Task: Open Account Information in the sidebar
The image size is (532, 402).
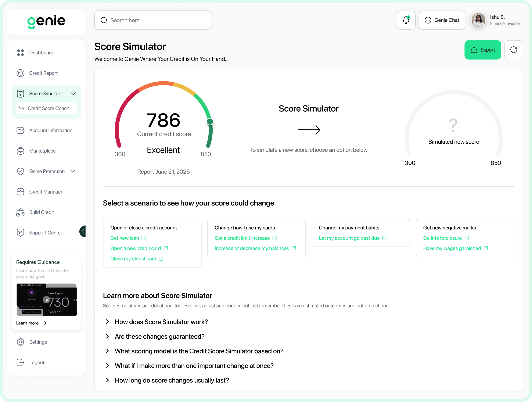Action: (50, 130)
